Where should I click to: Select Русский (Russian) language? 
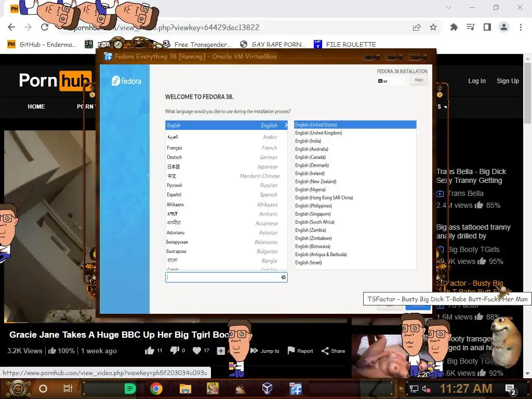click(227, 185)
